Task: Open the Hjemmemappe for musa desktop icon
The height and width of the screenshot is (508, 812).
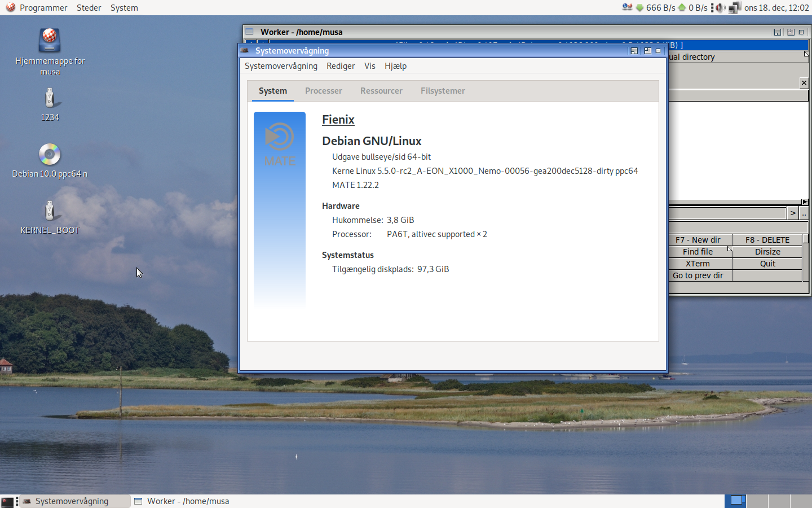Action: point(50,41)
